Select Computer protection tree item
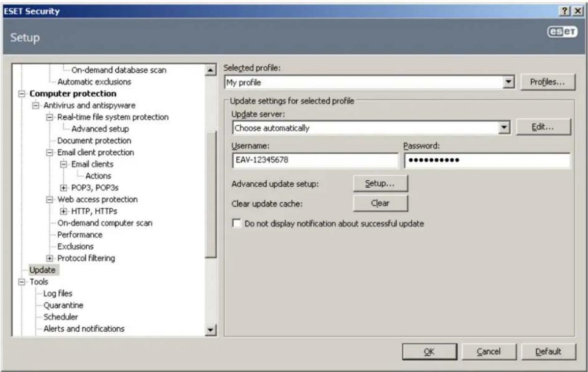This screenshot has height=372, width=588. click(x=73, y=93)
